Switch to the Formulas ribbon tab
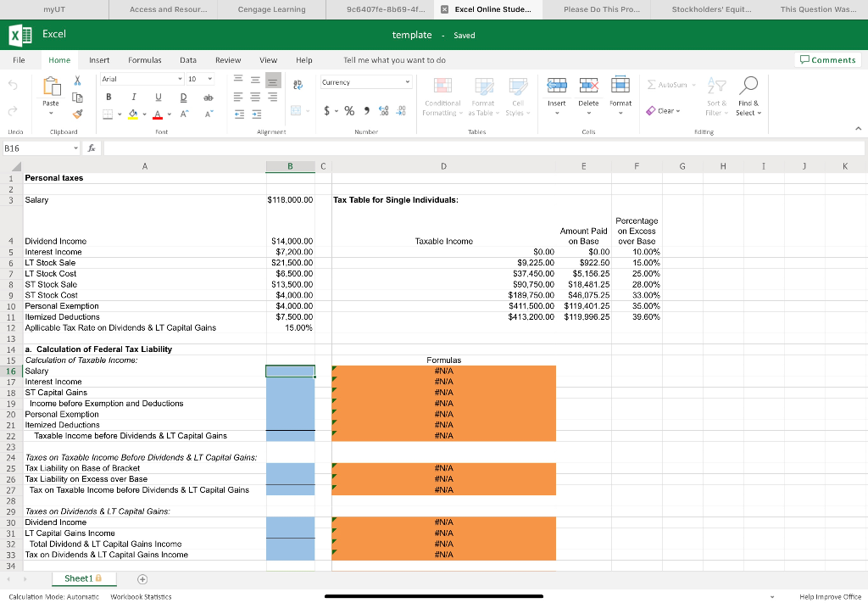Screen dimensions: 868x603 coord(145,60)
